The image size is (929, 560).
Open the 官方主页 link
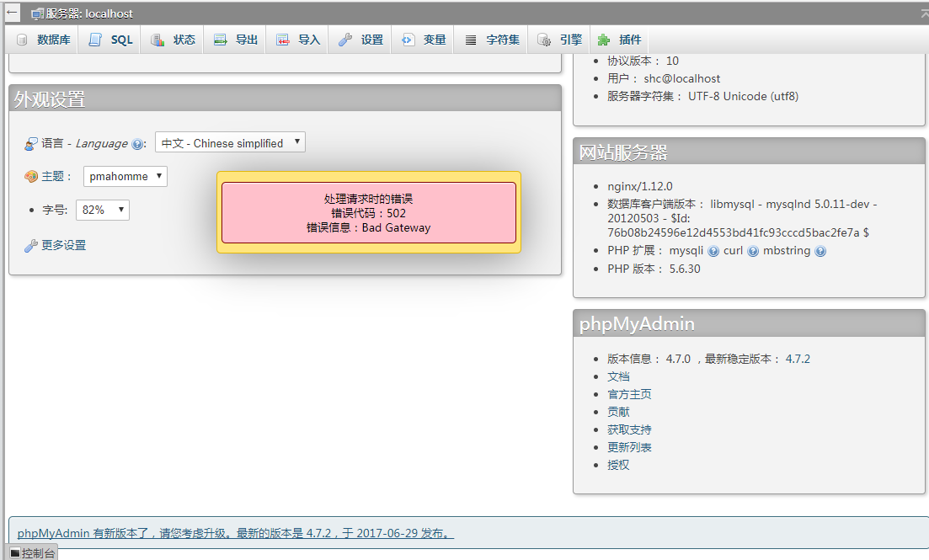629,395
